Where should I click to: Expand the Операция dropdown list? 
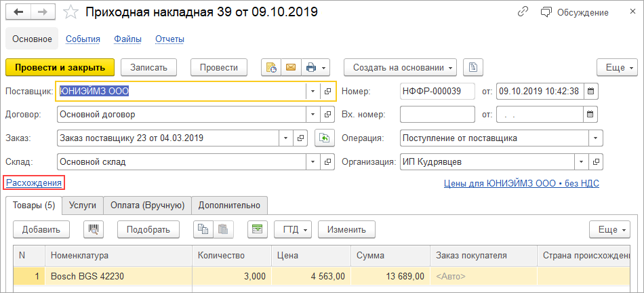click(x=595, y=138)
